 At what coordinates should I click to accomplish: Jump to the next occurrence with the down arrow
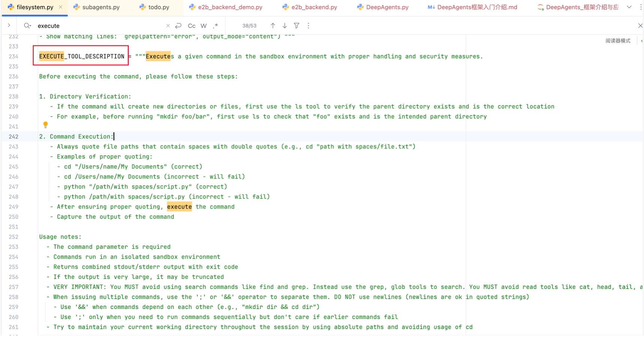(285, 26)
